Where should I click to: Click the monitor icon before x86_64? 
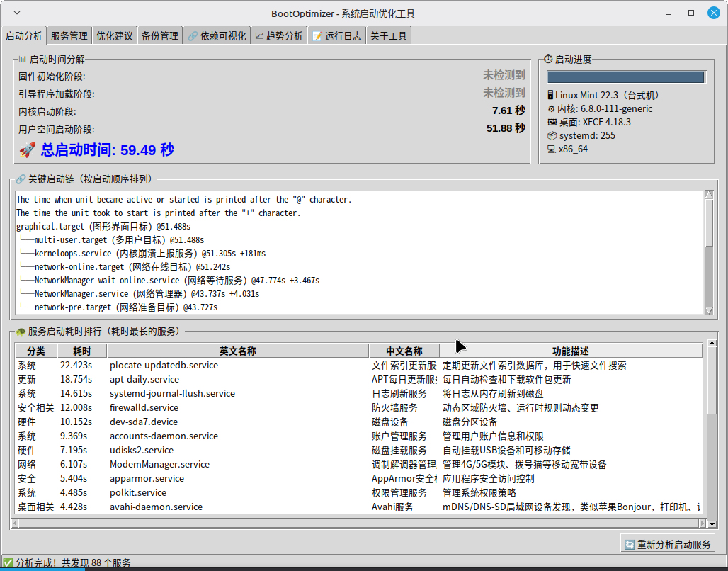point(552,149)
